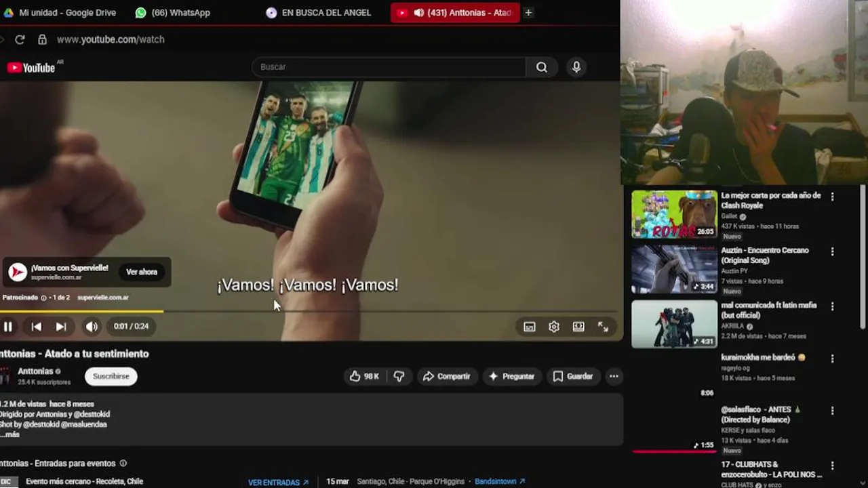This screenshot has height=488, width=868.
Task: Pause the video with the pause button
Action: 8,327
